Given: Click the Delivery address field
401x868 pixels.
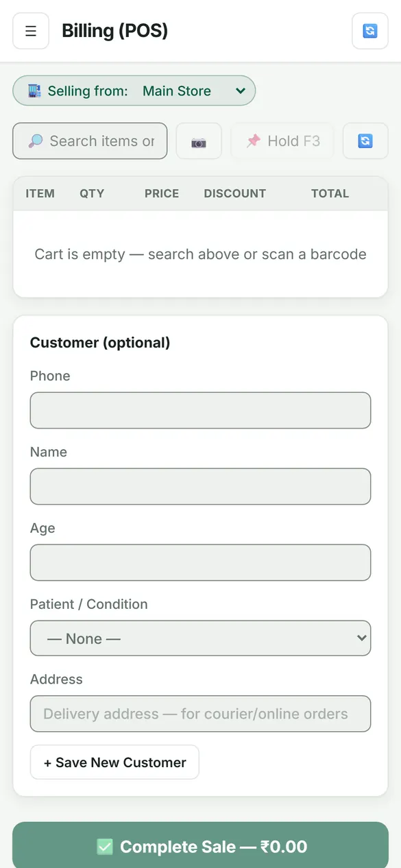Looking at the screenshot, I should tap(200, 714).
